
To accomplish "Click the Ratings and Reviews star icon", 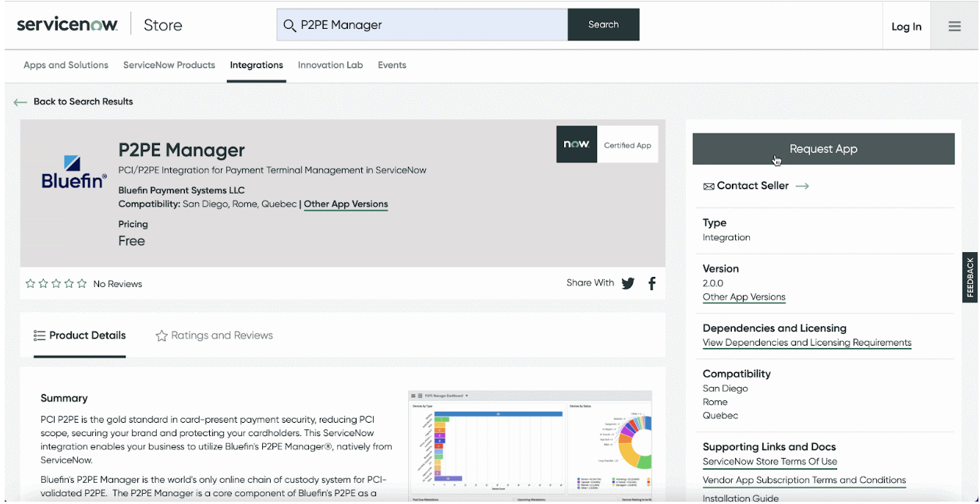I will point(162,335).
